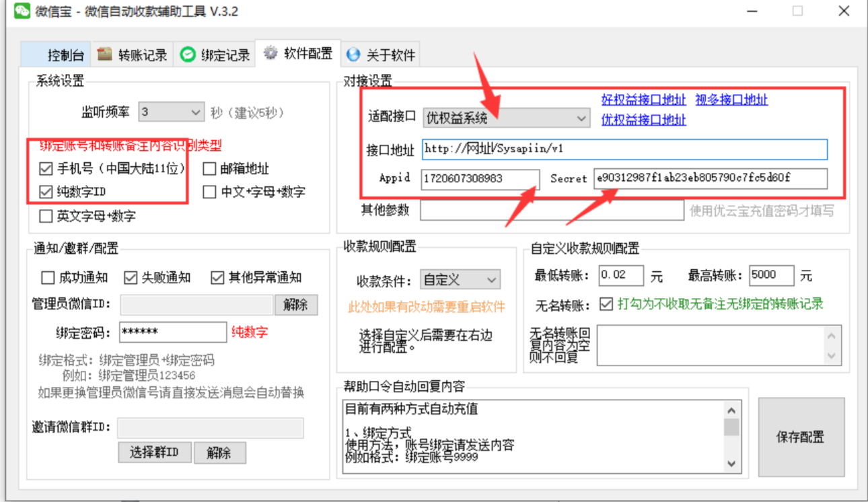This screenshot has height=502, width=868.
Task: Click the green icon on 绑定记录 tab
Action: coord(188,55)
